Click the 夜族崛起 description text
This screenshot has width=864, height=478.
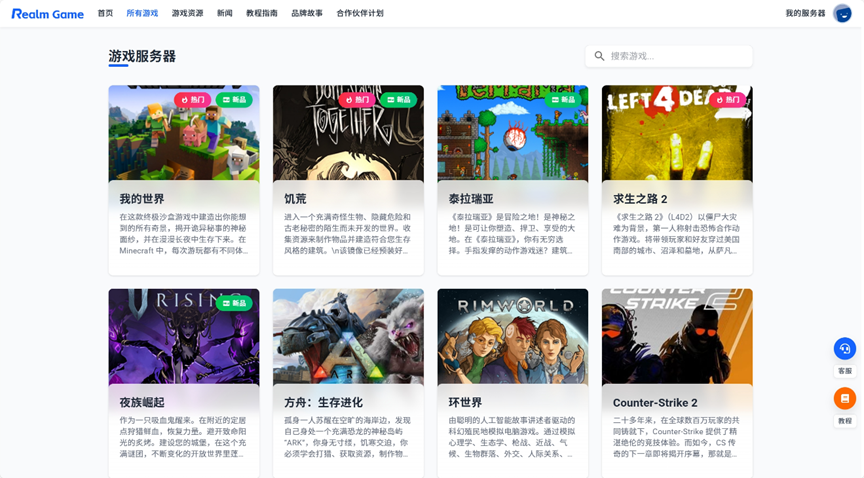pyautogui.click(x=183, y=437)
